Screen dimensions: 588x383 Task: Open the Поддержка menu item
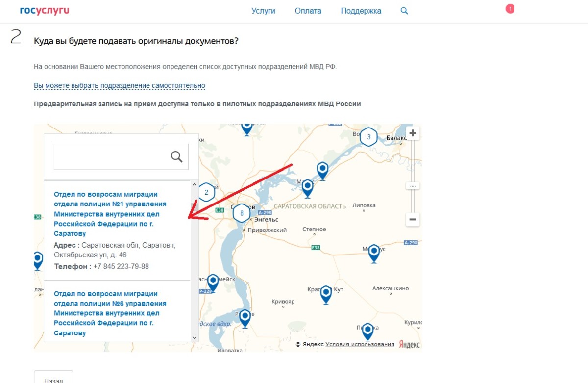click(361, 11)
